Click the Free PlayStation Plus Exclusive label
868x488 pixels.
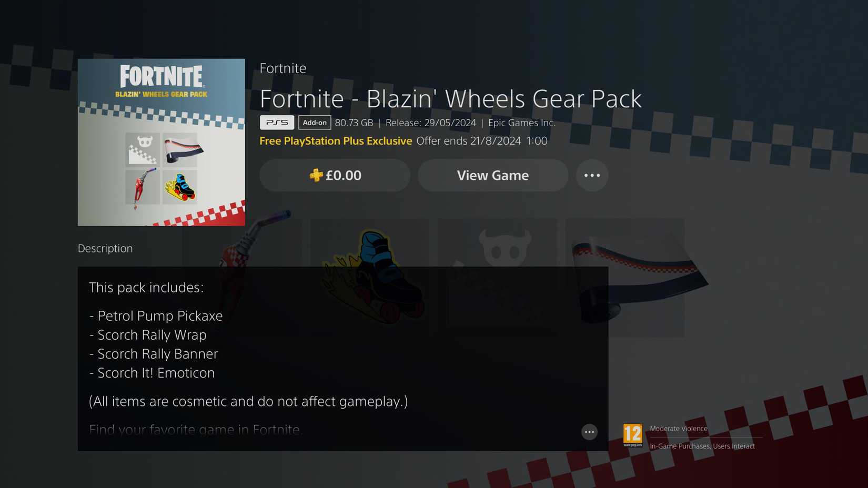pyautogui.click(x=336, y=141)
